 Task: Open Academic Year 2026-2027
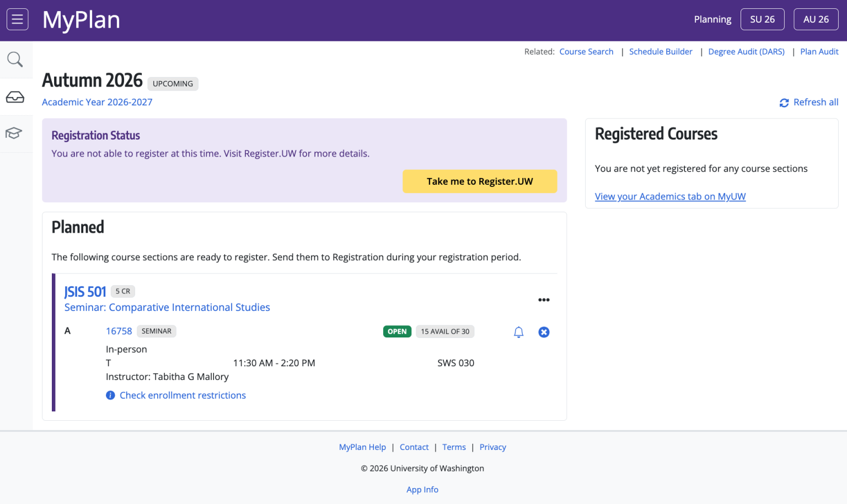click(x=97, y=102)
